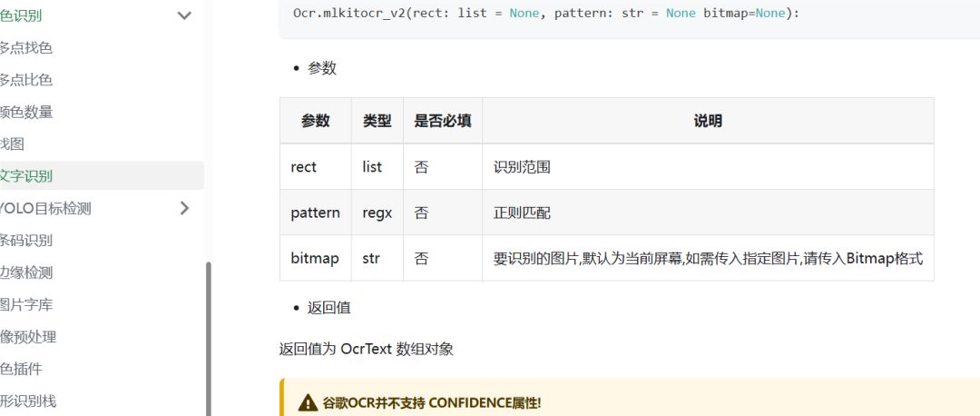Select the rect parameter table cell

(x=304, y=167)
